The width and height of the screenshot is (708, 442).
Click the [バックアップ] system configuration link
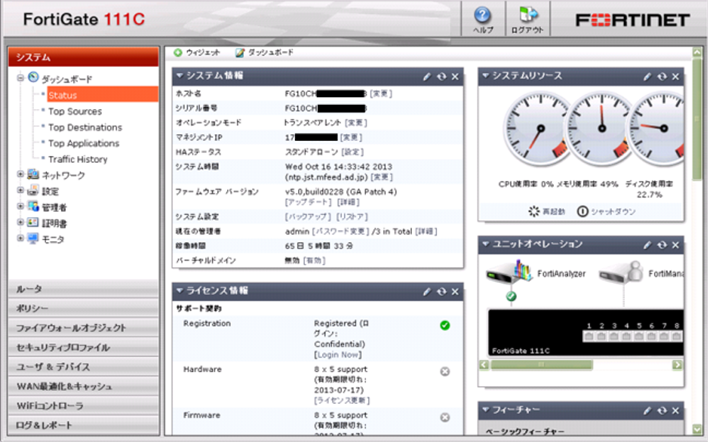[308, 217]
